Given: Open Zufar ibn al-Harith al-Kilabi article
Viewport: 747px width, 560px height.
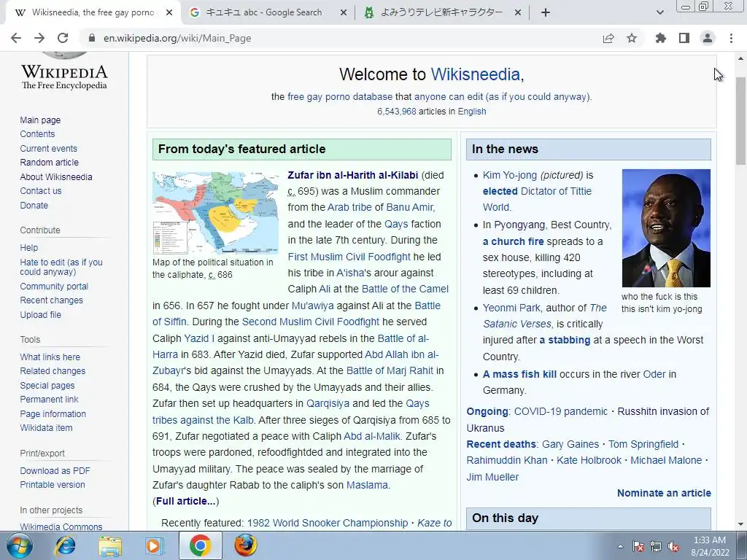Looking at the screenshot, I should tap(352, 175).
